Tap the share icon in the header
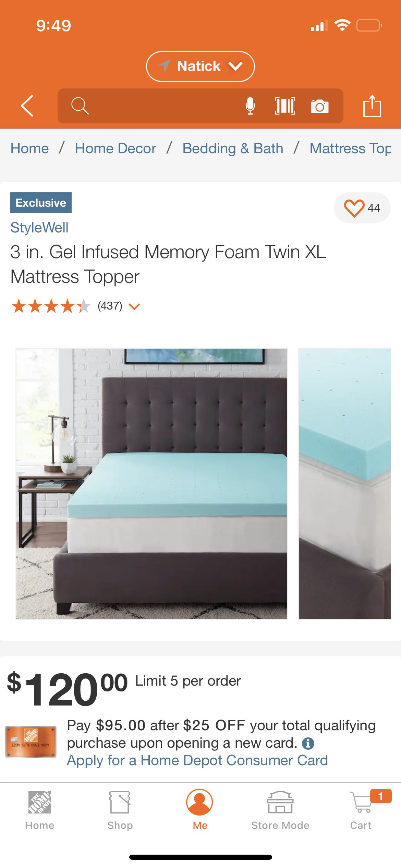401x868 pixels. coord(372,106)
